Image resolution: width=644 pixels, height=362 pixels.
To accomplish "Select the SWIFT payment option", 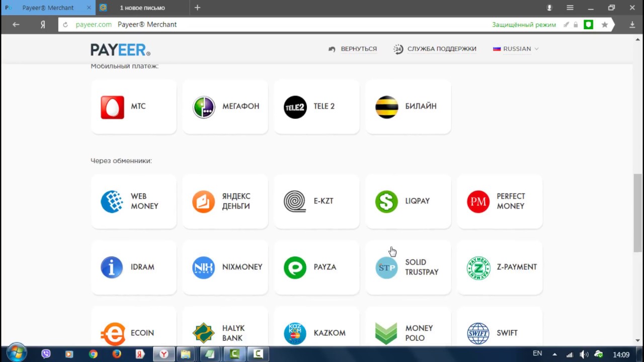I will [500, 326].
